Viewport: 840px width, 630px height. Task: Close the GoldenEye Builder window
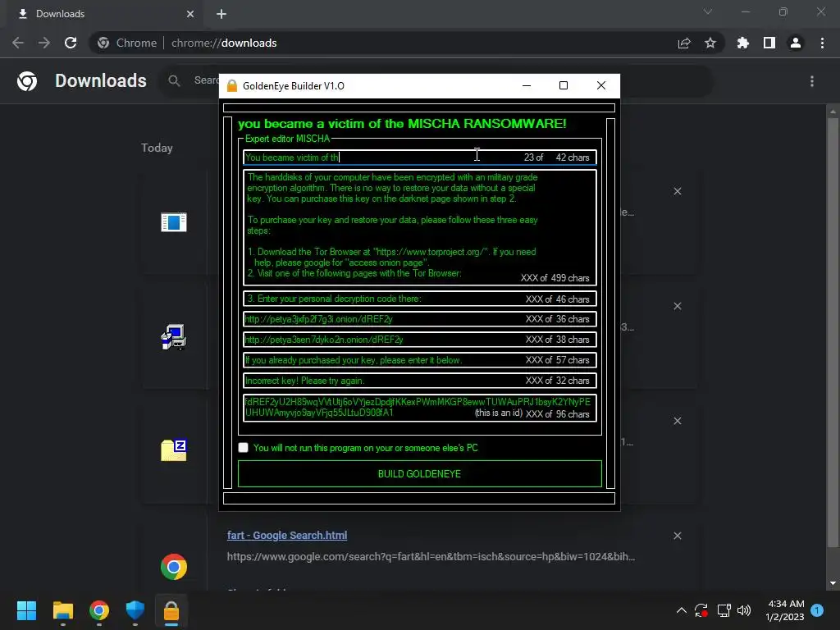pos(601,85)
